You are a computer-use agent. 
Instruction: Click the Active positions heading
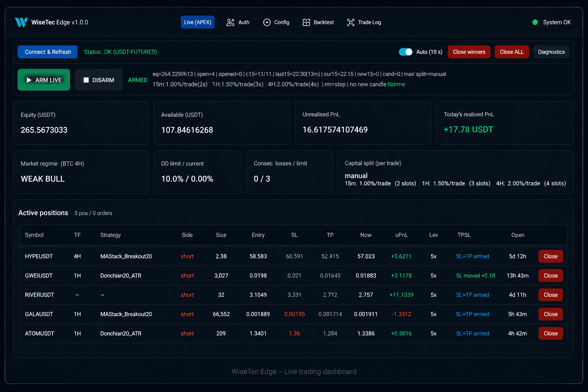click(x=43, y=213)
